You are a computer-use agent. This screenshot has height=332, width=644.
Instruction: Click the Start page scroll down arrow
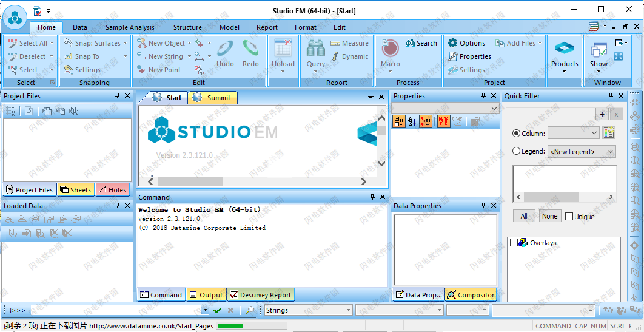pos(381,163)
